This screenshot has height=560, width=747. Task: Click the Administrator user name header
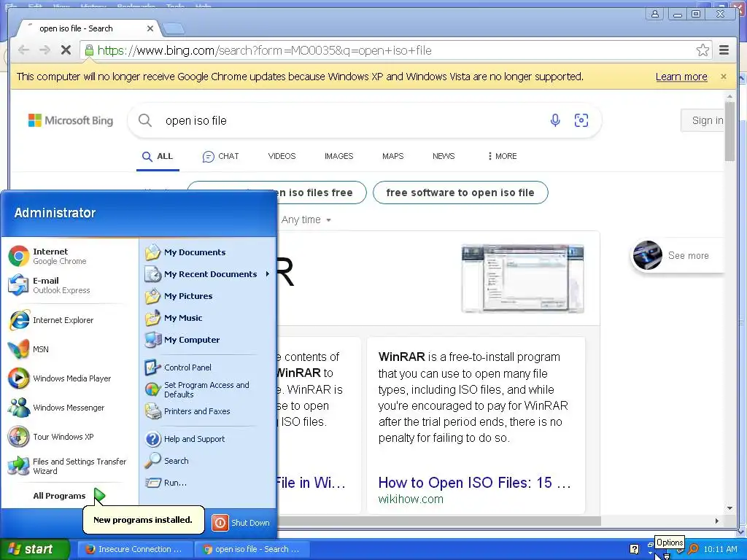coord(55,213)
